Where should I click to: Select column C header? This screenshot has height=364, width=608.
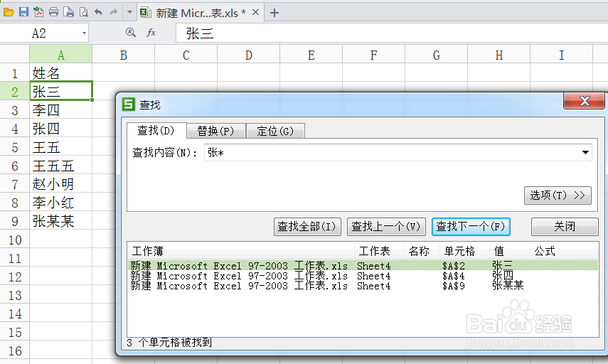186,55
